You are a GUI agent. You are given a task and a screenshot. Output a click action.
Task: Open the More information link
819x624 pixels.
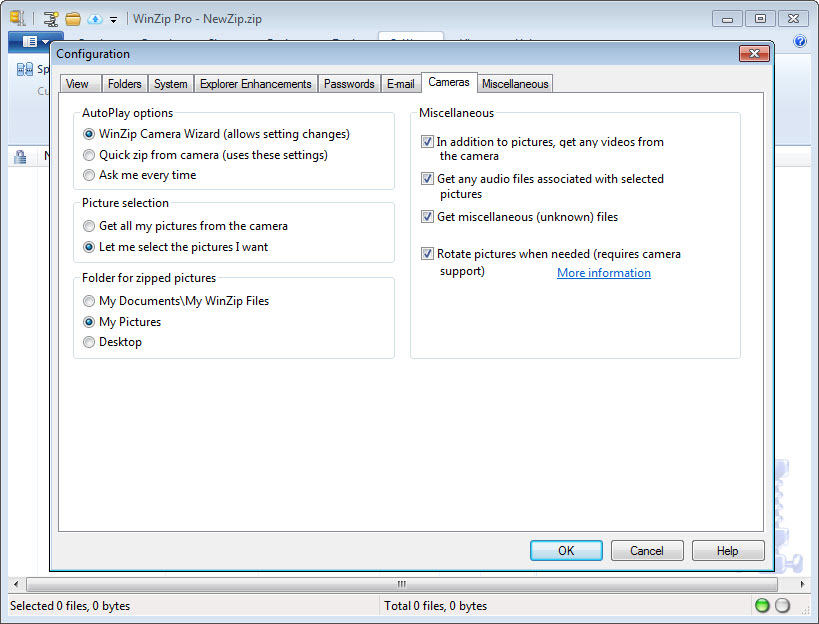point(604,273)
